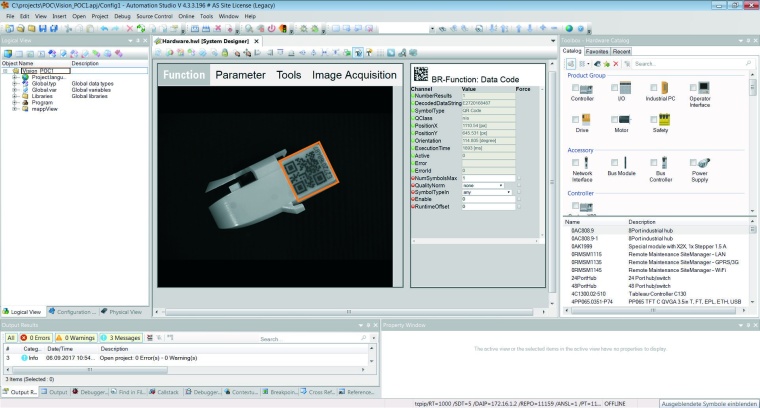Expand the Libraries tree node
This screenshot has width=760, height=408.
pos(14,95)
